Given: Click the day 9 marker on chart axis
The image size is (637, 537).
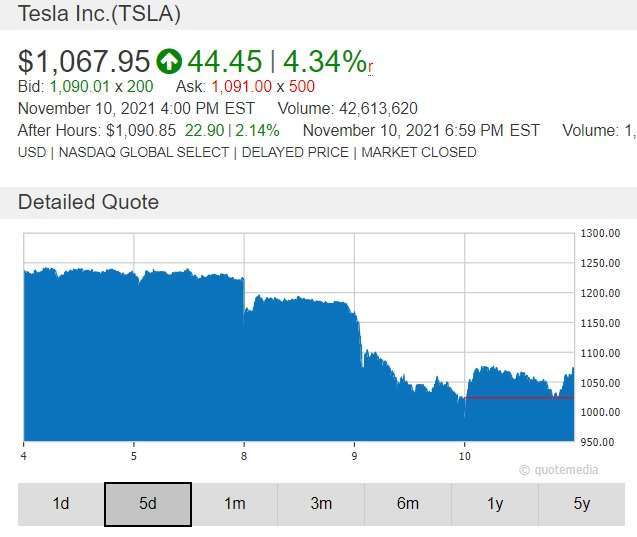Looking at the screenshot, I should (354, 456).
